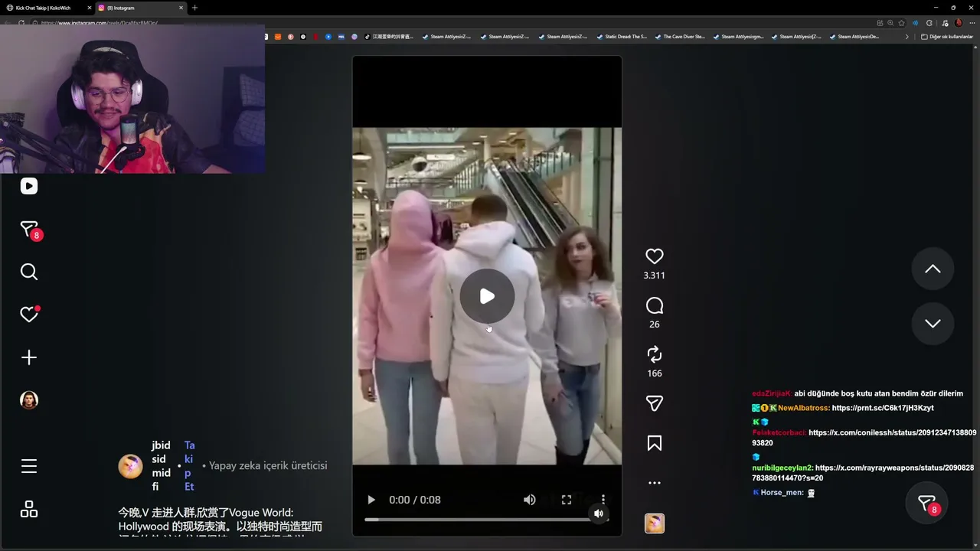Screen dimensions: 980x551
Task: Open nuribilgeceylan2's rayrayweapons link
Action: (x=863, y=473)
